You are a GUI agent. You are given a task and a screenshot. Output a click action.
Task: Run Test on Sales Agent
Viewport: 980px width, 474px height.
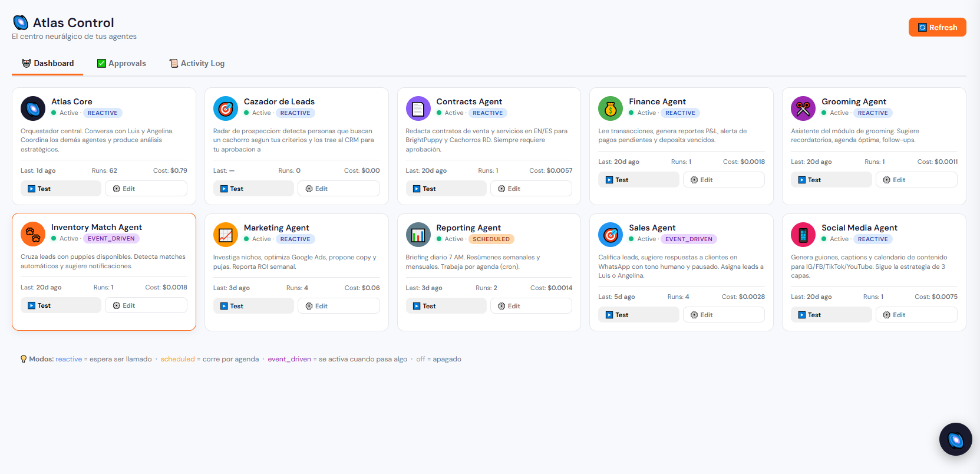click(639, 315)
